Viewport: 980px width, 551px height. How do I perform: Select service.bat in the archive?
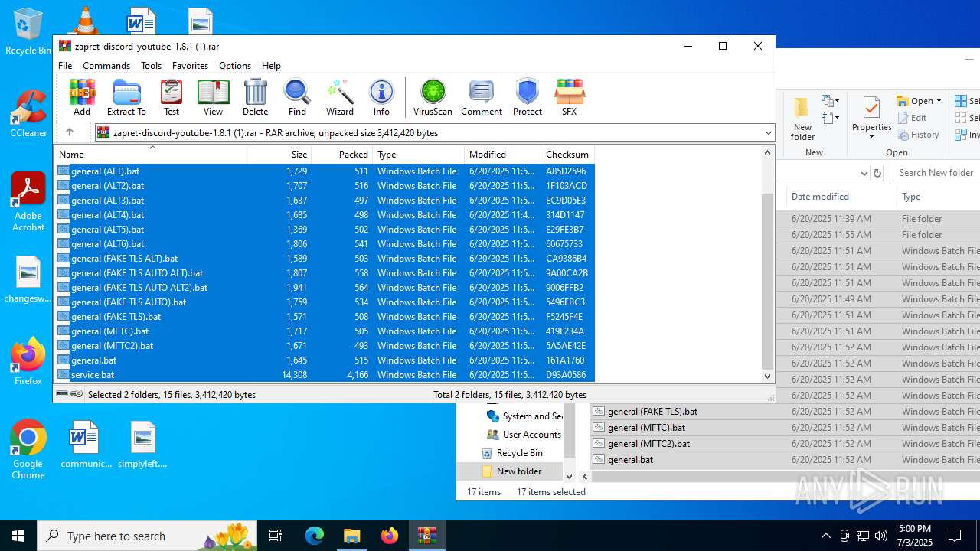pyautogui.click(x=325, y=375)
